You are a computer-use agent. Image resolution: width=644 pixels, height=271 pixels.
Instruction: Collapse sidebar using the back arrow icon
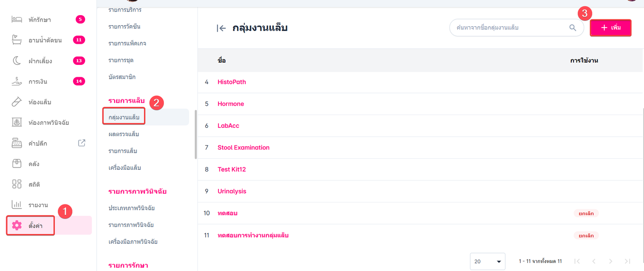click(x=221, y=28)
